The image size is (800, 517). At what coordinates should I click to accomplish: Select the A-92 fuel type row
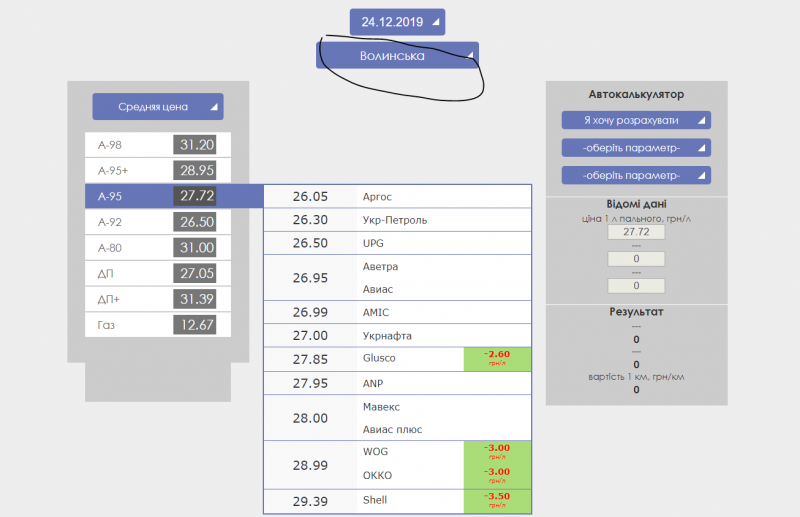pos(157,222)
